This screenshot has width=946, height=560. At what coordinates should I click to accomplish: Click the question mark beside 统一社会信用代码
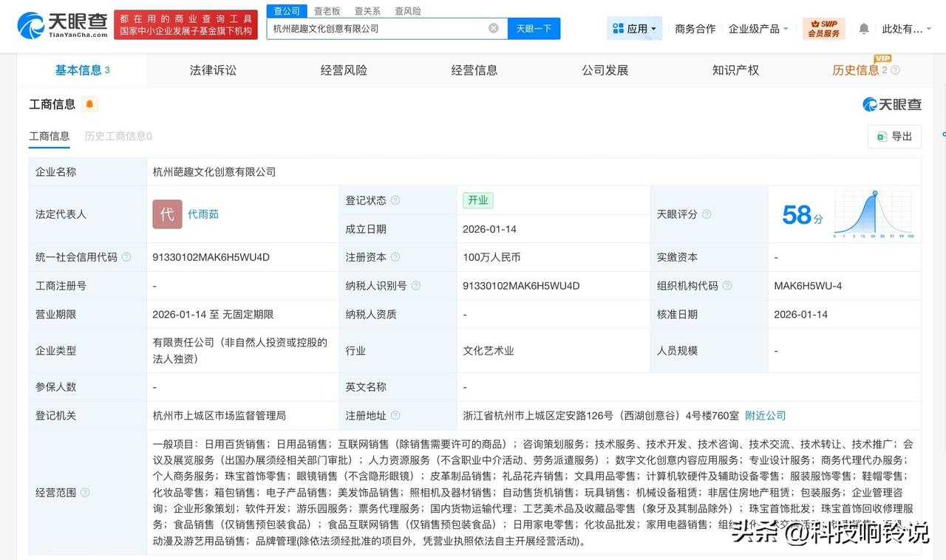(126, 257)
